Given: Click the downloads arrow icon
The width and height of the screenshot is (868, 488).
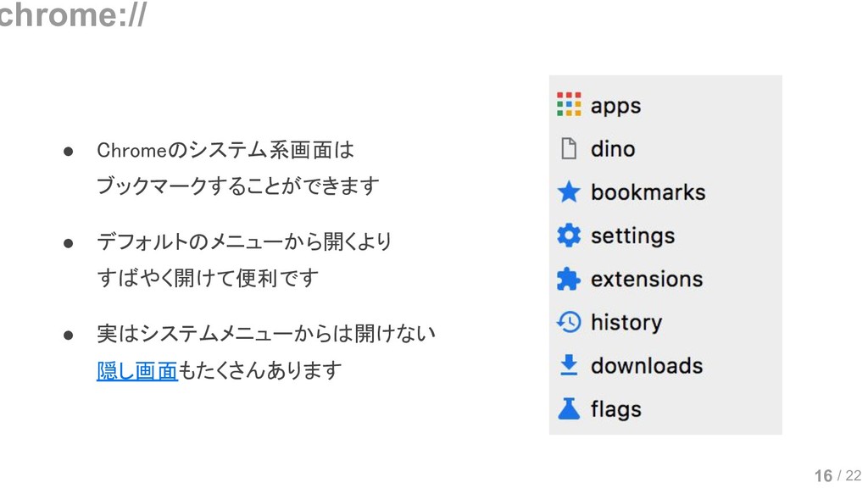Looking at the screenshot, I should click(x=569, y=365).
